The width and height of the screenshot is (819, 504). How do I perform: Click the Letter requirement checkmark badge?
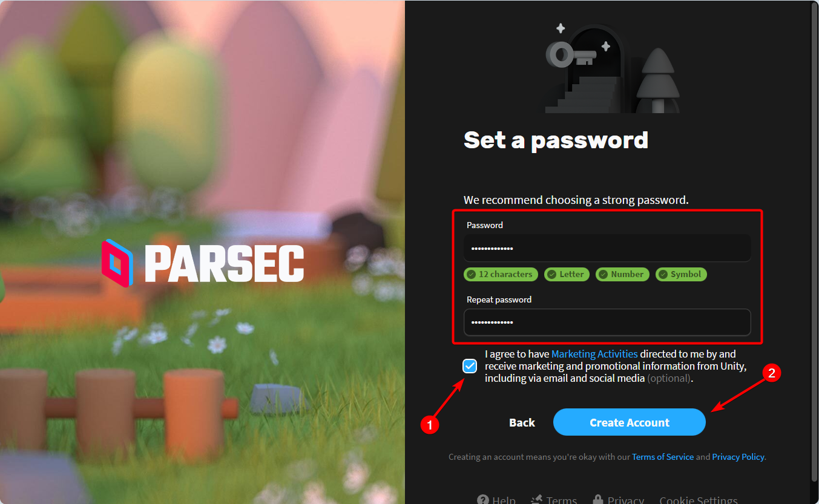[x=567, y=274]
